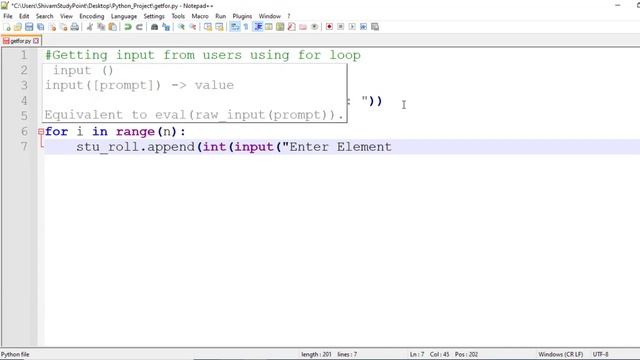Toggle synchronized vertical scrolling
This screenshot has height=360, width=640.
click(x=208, y=27)
